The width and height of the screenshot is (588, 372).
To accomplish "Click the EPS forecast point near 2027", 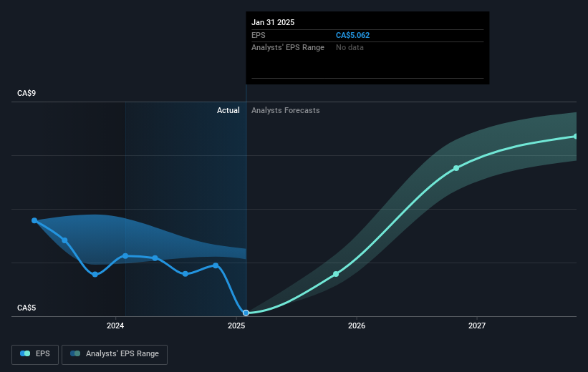I will pos(456,168).
